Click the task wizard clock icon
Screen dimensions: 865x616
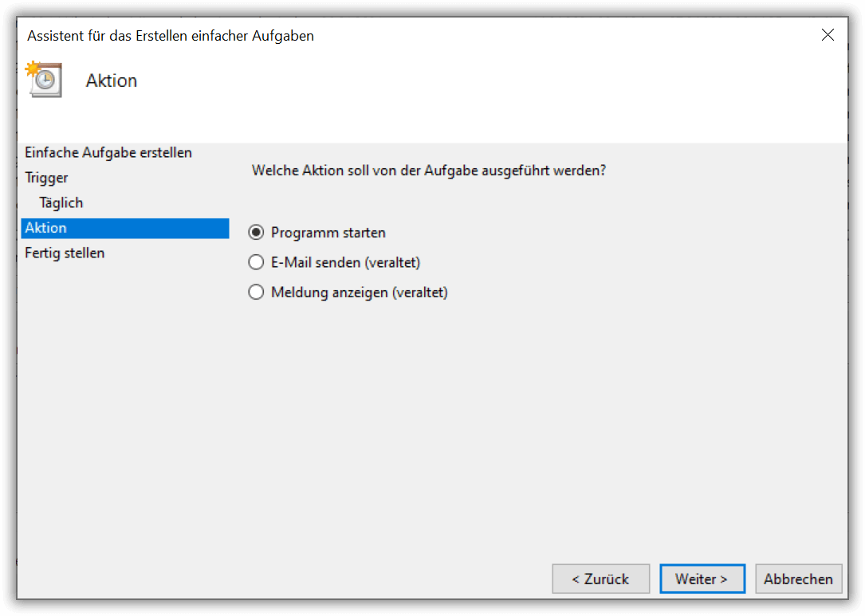44,80
